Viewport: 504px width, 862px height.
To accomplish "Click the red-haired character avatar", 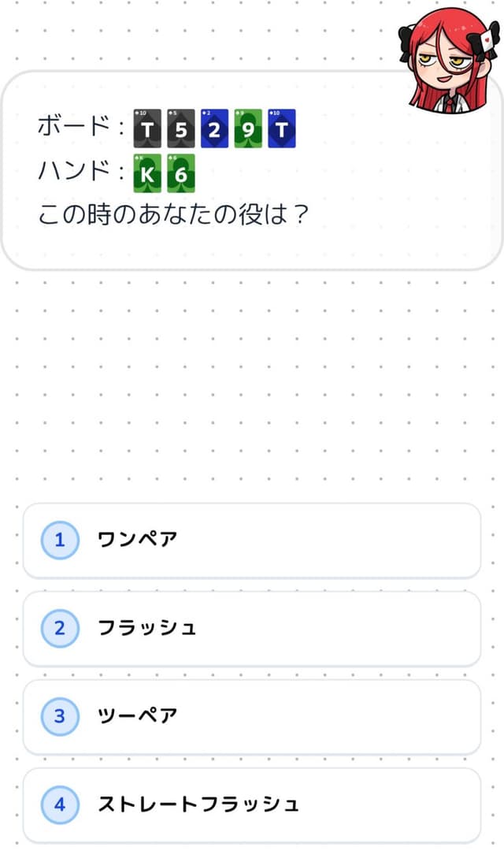I will click(x=451, y=60).
